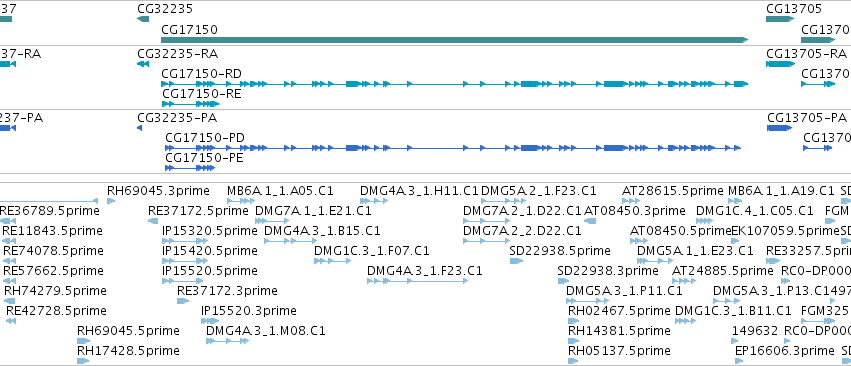851x366 pixels.
Task: Click the RH74279.5prime EST label
Action: (x=55, y=291)
